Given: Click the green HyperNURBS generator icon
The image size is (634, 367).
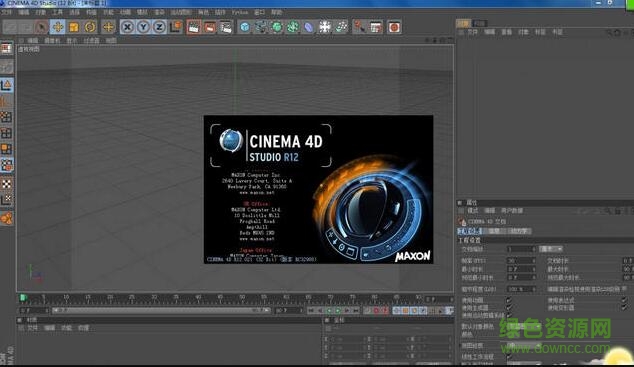Looking at the screenshot, I should click(x=277, y=27).
